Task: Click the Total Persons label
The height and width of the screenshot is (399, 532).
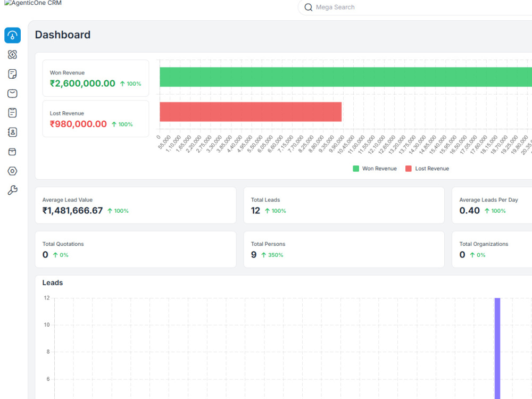Action: (x=268, y=244)
